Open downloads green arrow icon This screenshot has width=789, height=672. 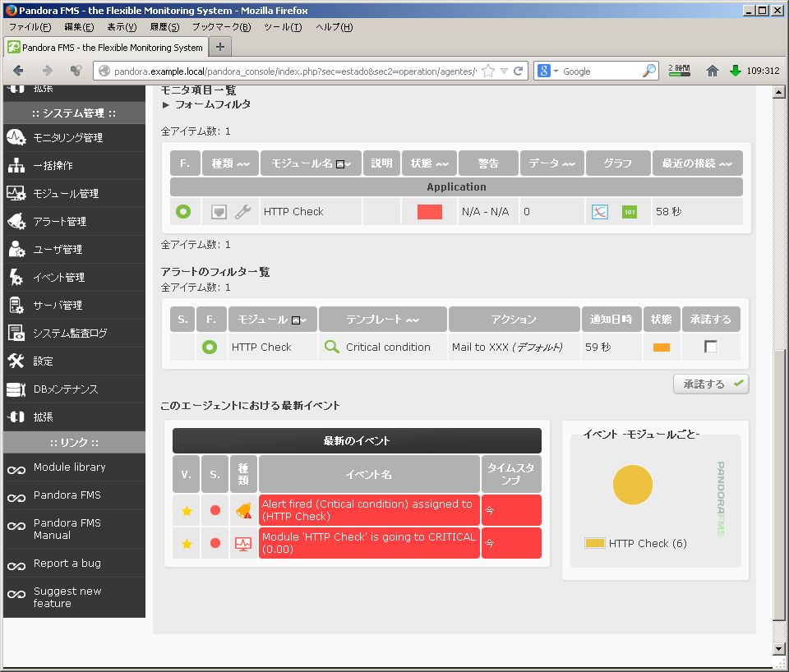[735, 71]
